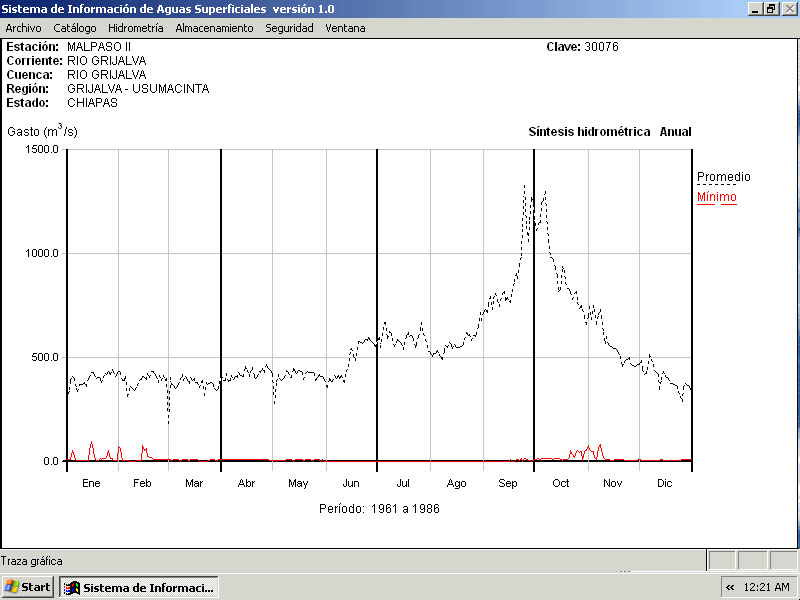Click the Hidrometría menu item
Viewport: 800px width, 600px height.
pos(135,28)
